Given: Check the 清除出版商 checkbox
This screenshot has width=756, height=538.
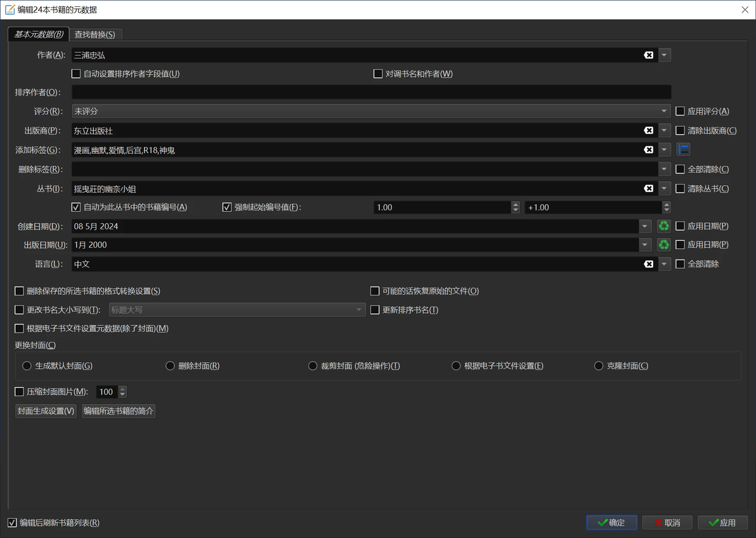Looking at the screenshot, I should tap(680, 131).
